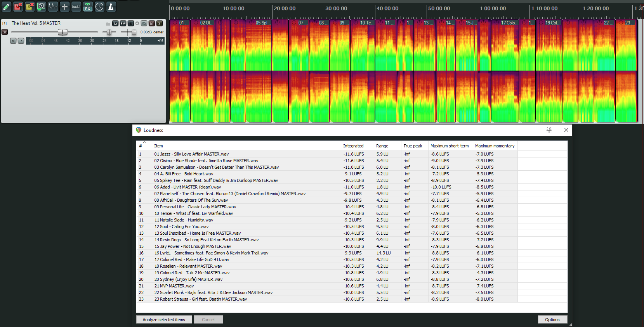Screen dimensions: 644x327
Task: Click the FX eye toolbar icon
Action: [x=88, y=7]
